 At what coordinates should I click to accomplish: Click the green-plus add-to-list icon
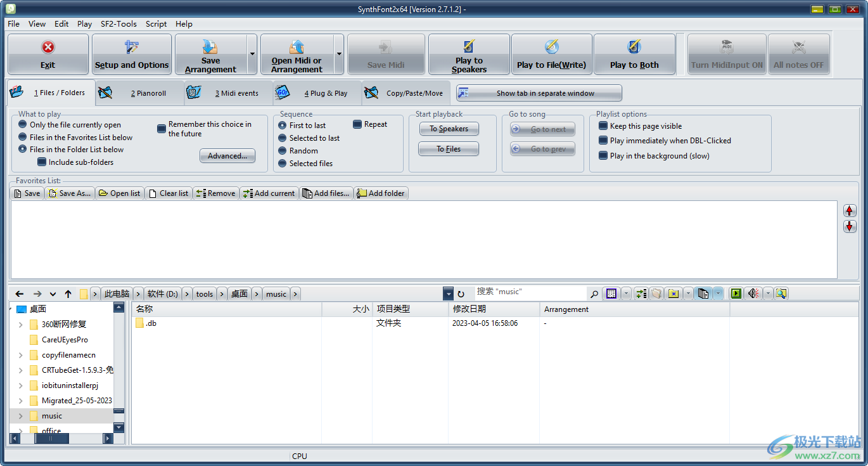[641, 294]
